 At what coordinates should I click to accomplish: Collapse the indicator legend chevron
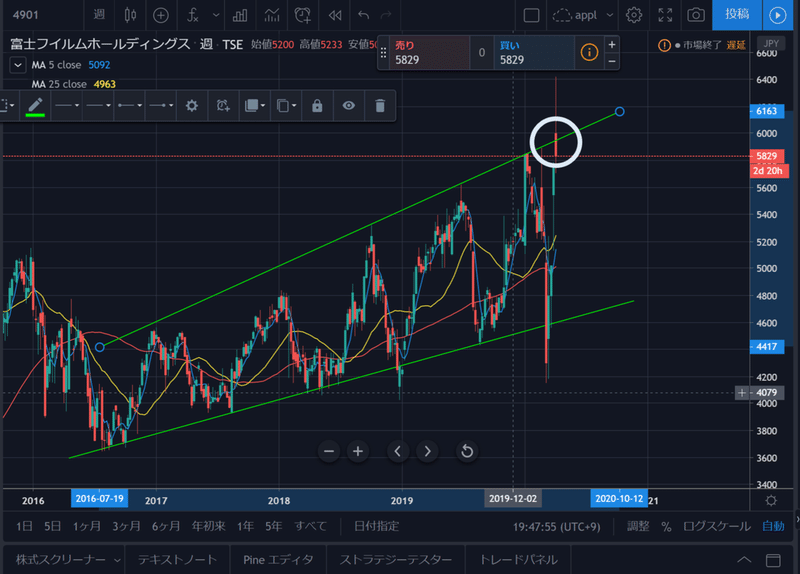click(x=18, y=65)
